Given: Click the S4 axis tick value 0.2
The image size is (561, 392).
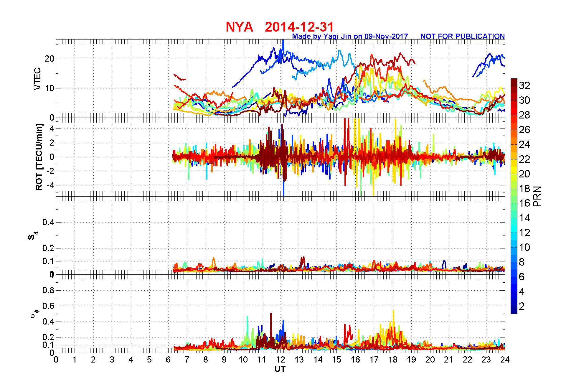Looking at the screenshot, I should (x=48, y=248).
